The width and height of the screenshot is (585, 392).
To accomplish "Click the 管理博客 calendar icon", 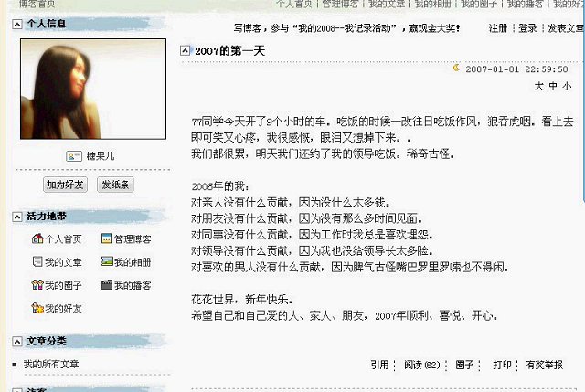I will pyautogui.click(x=107, y=238).
